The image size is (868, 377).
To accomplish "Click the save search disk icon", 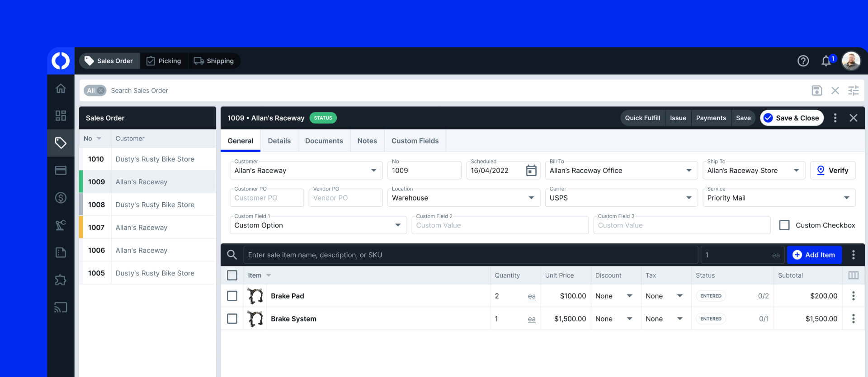I will point(816,91).
